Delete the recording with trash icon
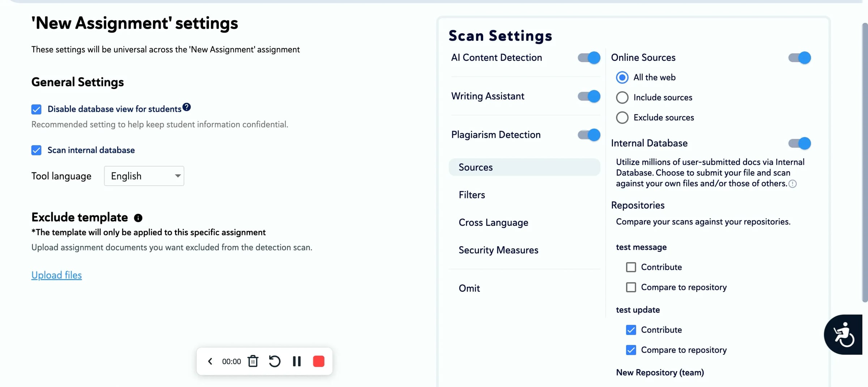 (253, 361)
